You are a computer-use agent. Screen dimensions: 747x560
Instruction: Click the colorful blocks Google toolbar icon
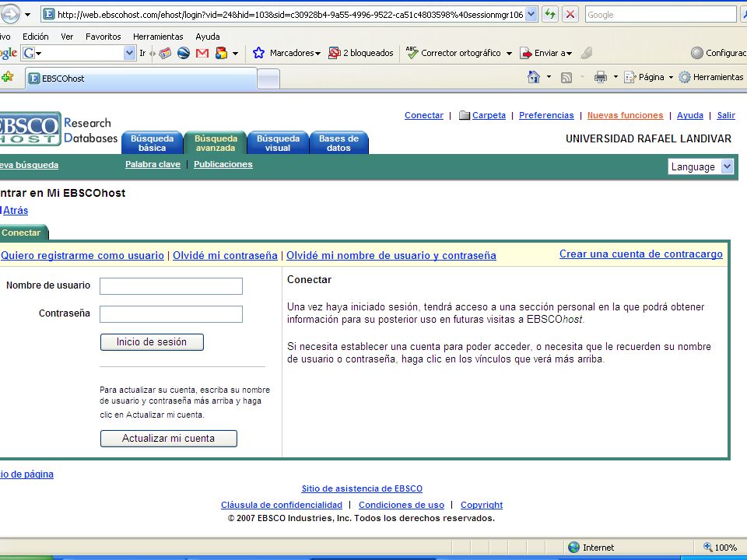pos(222,54)
